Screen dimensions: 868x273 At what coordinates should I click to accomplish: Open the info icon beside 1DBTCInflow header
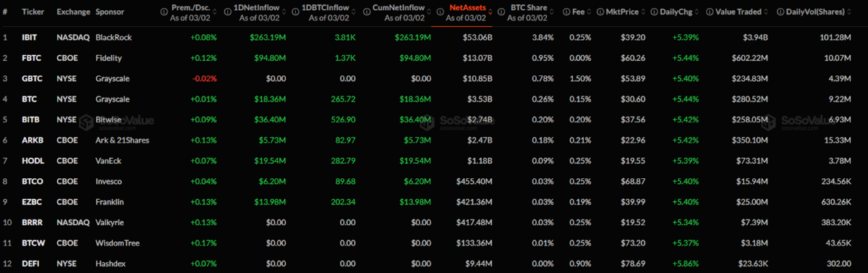tap(295, 12)
